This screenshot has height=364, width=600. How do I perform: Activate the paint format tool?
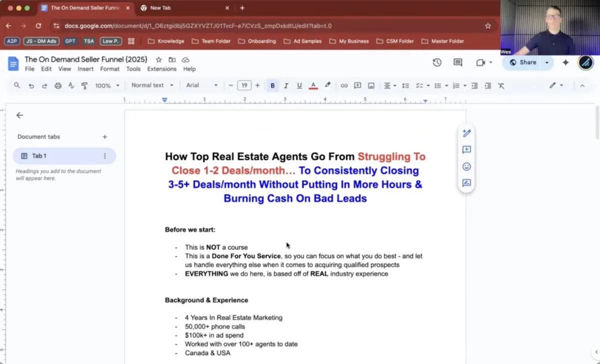click(x=84, y=85)
